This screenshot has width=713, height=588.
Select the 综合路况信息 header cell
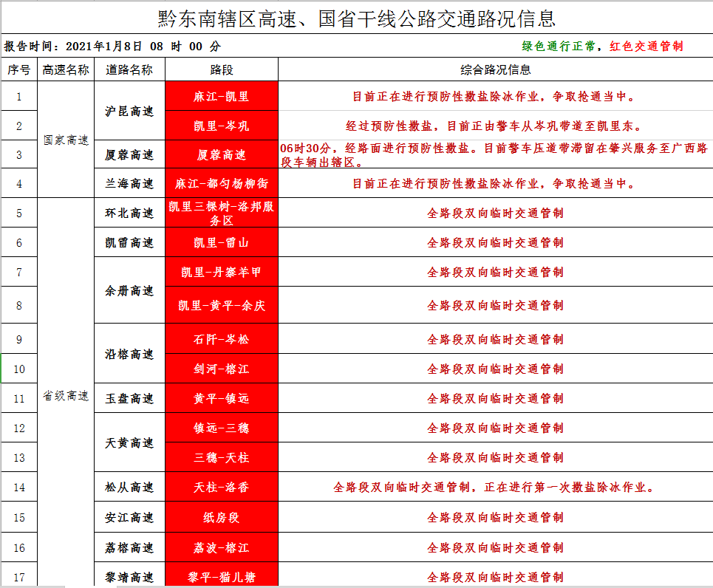[x=496, y=69]
